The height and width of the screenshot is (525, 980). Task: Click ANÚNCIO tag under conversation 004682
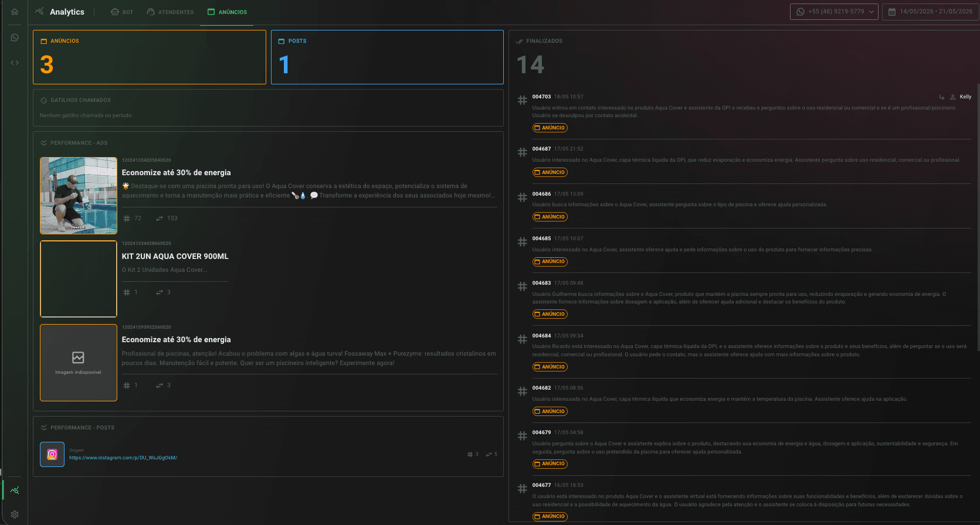[x=550, y=411]
